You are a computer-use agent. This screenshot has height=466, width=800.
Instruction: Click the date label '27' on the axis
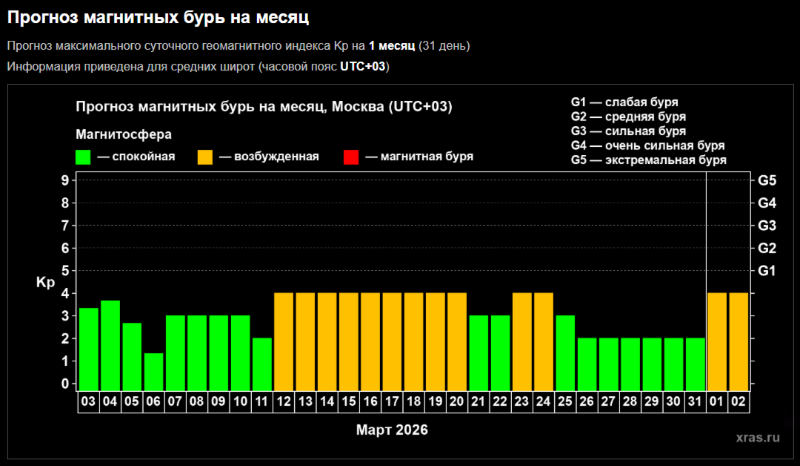tap(609, 402)
